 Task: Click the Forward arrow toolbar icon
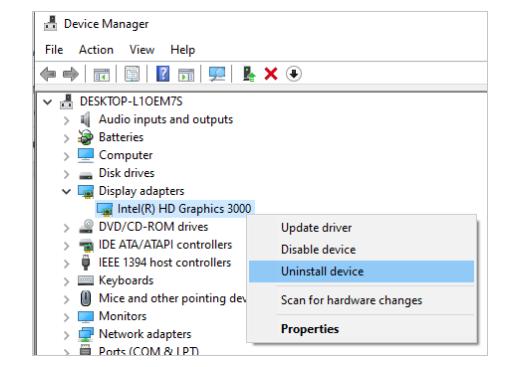[x=71, y=74]
